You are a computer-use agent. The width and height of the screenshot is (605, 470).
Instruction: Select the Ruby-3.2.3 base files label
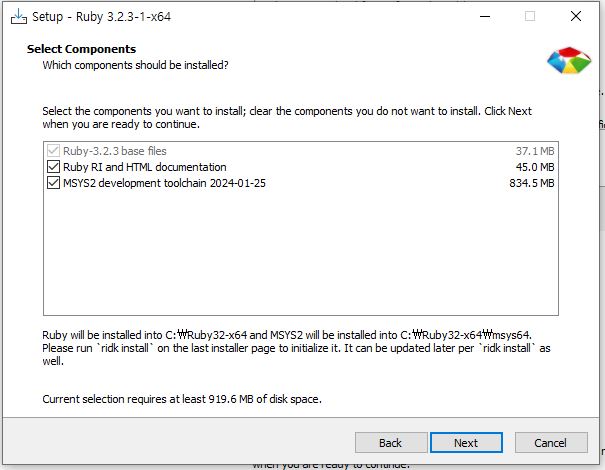pos(115,151)
